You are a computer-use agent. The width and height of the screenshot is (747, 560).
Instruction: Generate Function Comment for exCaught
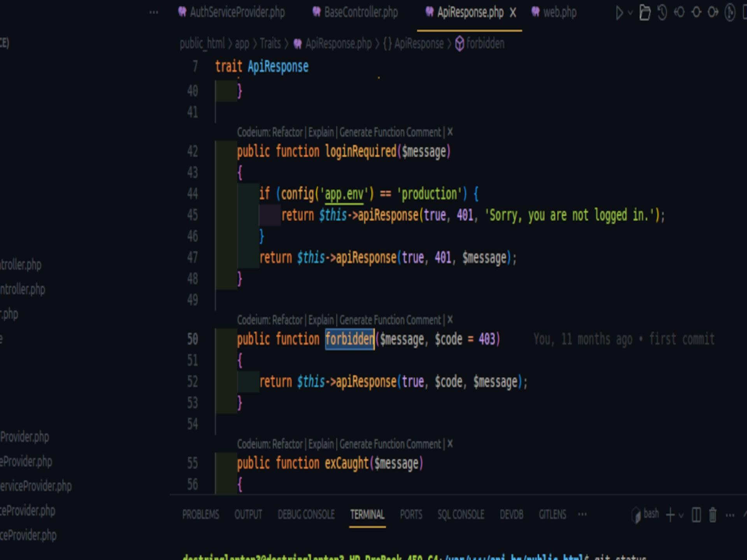(391, 444)
